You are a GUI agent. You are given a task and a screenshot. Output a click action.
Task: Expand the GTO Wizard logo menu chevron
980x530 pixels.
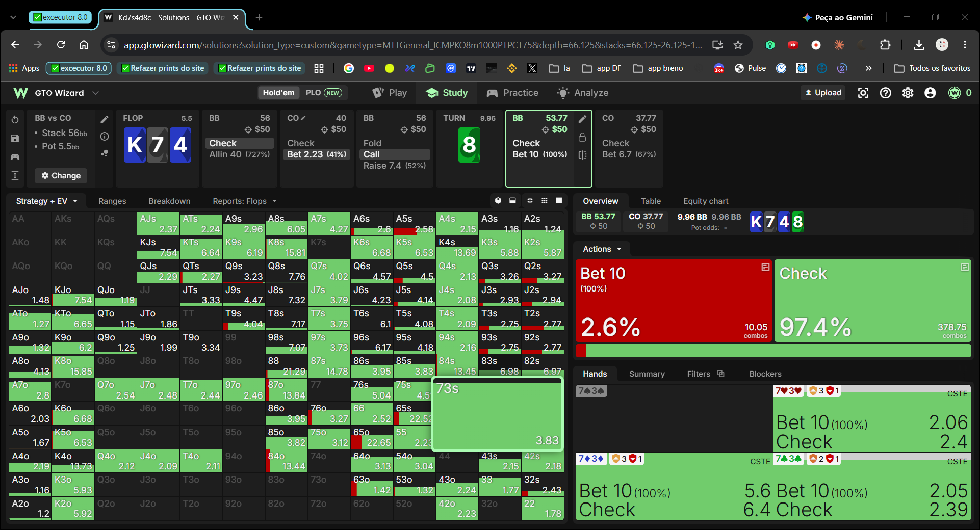pyautogui.click(x=95, y=93)
